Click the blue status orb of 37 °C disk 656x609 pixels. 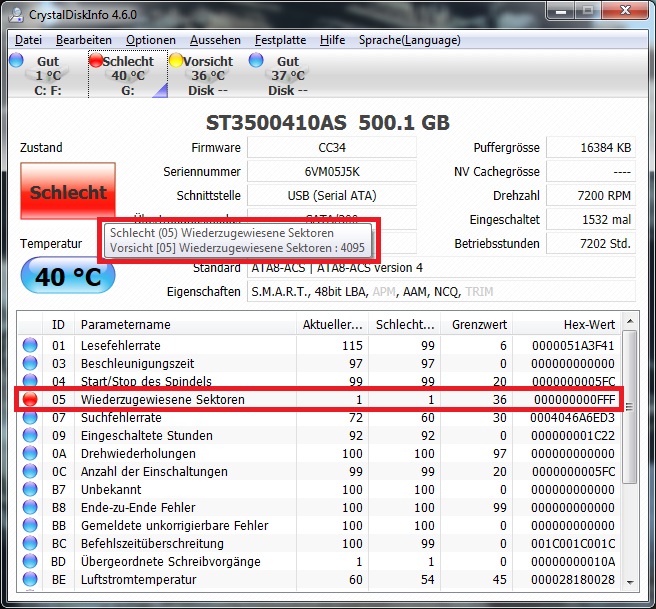pos(256,60)
